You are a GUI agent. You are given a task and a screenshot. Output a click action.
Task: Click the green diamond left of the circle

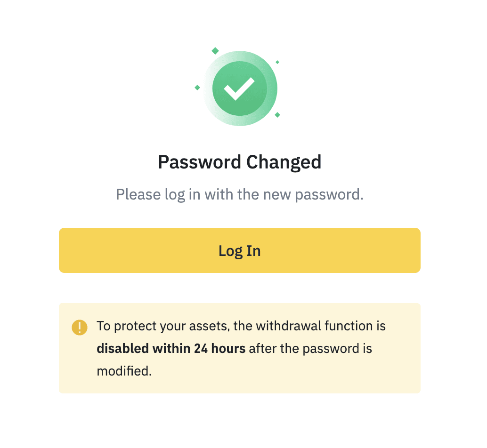pos(197,88)
